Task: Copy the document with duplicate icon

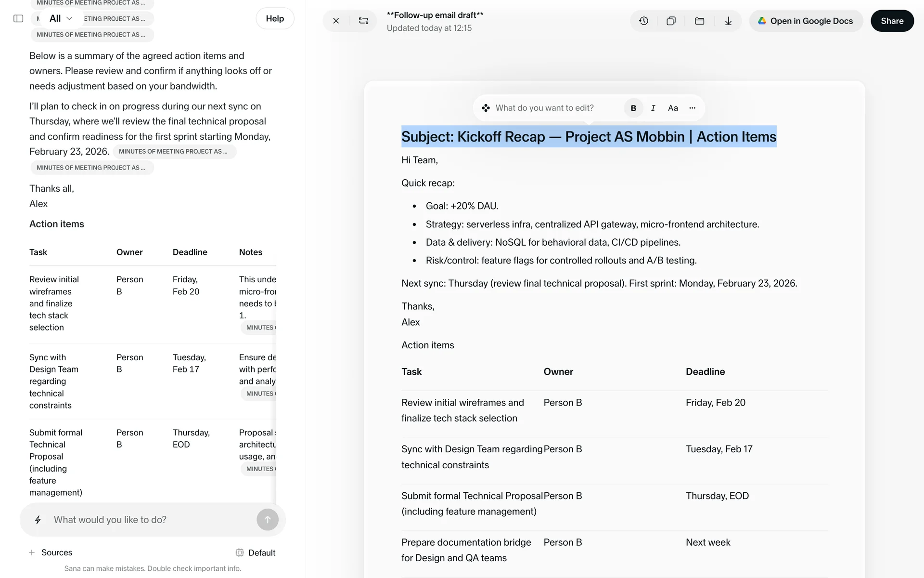Action: pyautogui.click(x=671, y=21)
